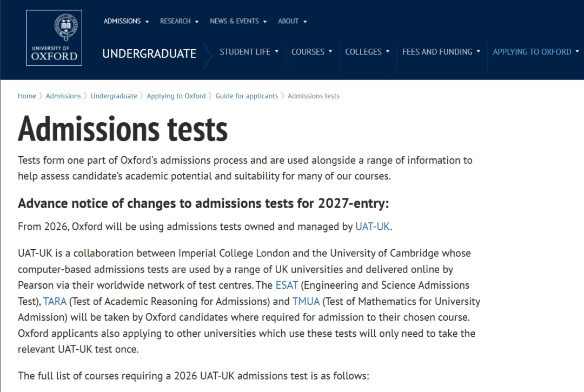Go to the Undergraduate breadcrumb link

[114, 96]
